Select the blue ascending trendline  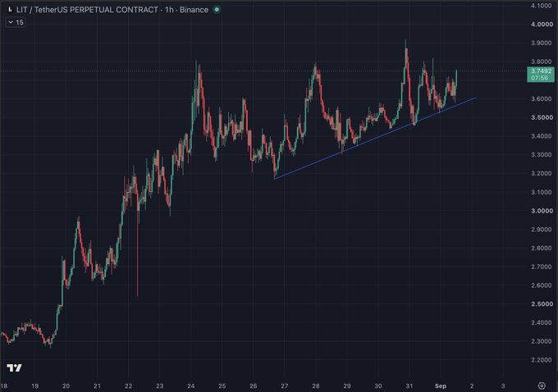375,138
